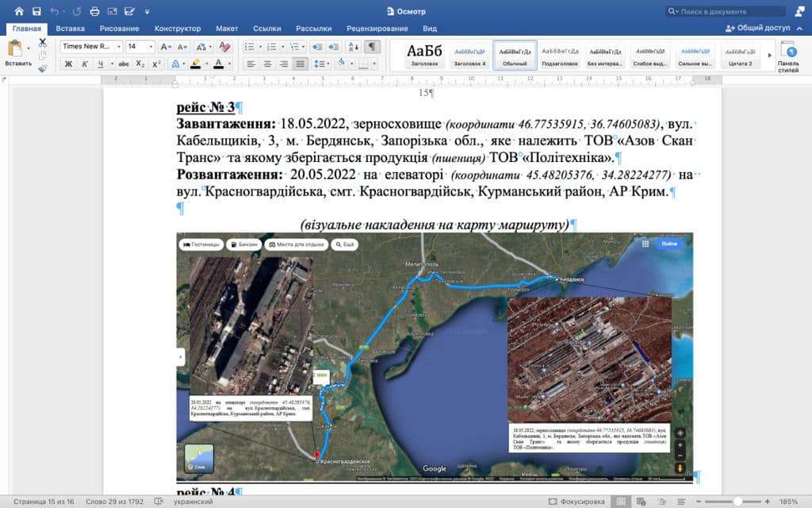Apply the Подзаголовок style
This screenshot has height=508, width=812.
point(560,55)
